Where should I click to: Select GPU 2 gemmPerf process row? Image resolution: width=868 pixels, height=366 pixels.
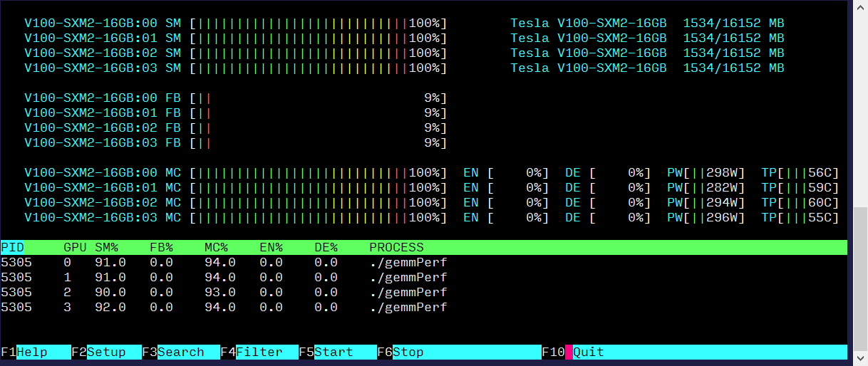(424, 293)
